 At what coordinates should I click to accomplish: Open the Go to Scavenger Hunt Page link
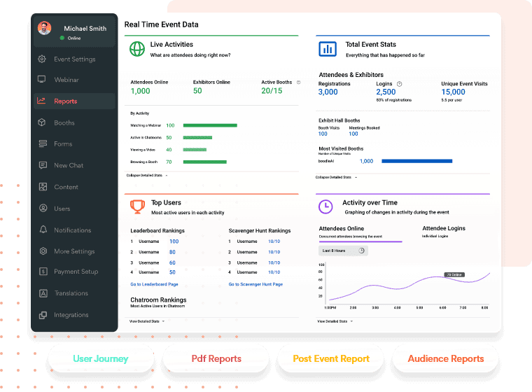click(x=255, y=284)
